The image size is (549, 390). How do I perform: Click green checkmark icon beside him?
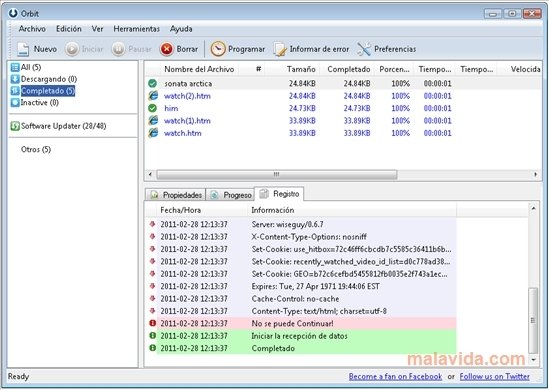point(152,108)
